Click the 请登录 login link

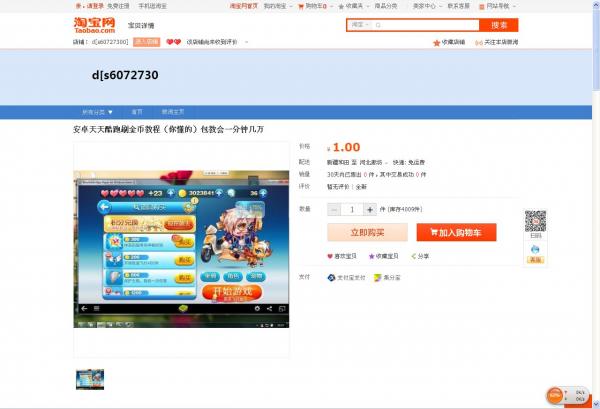tap(95, 6)
